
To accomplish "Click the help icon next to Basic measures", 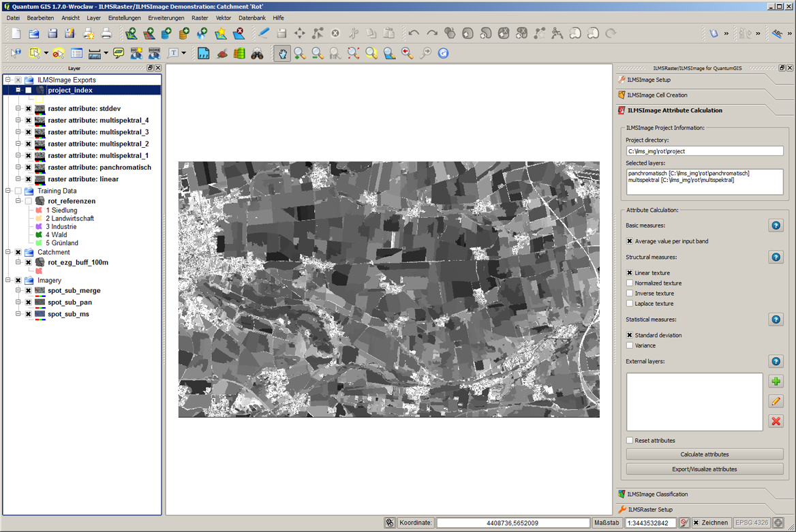I will coord(776,225).
